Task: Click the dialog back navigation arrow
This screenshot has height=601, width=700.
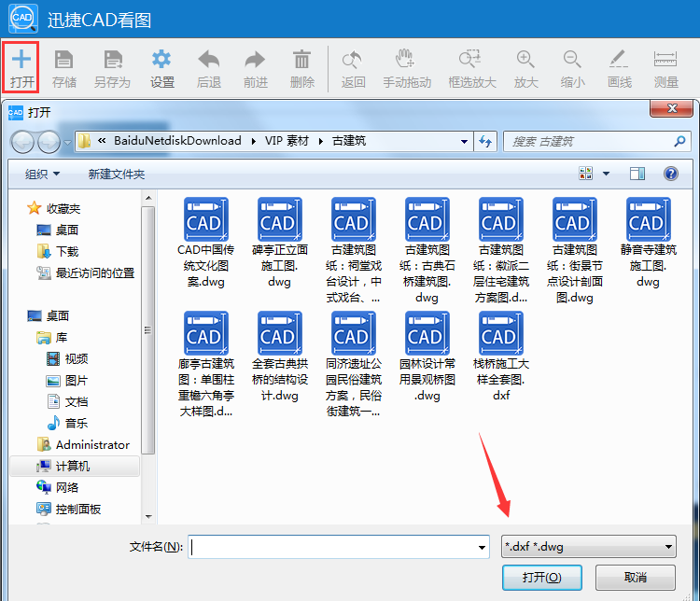Action: [x=22, y=142]
